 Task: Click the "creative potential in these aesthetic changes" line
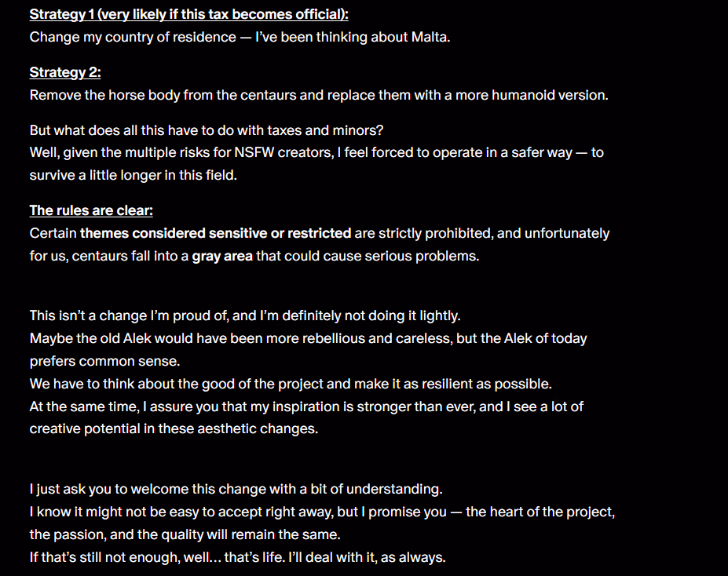tap(173, 429)
